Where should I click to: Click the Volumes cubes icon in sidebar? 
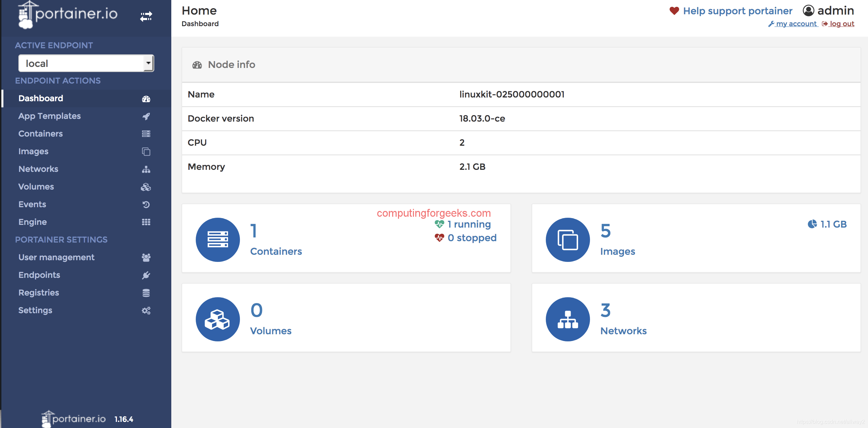[146, 187]
